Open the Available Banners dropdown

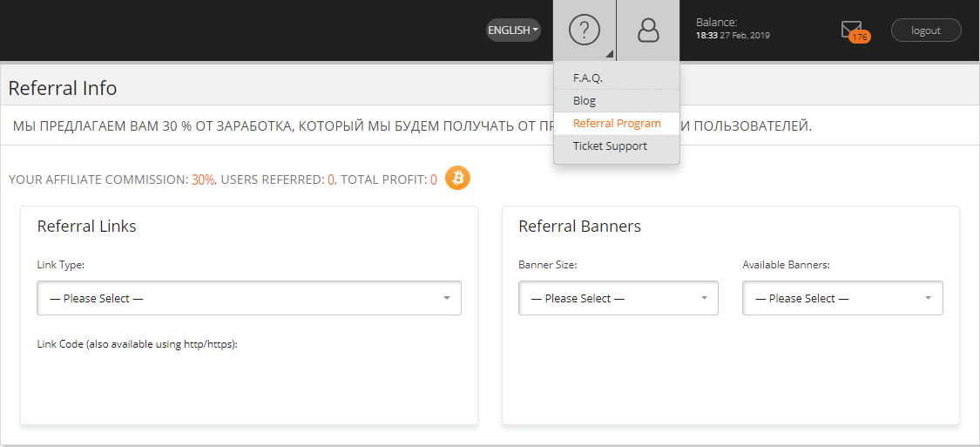pyautogui.click(x=842, y=298)
